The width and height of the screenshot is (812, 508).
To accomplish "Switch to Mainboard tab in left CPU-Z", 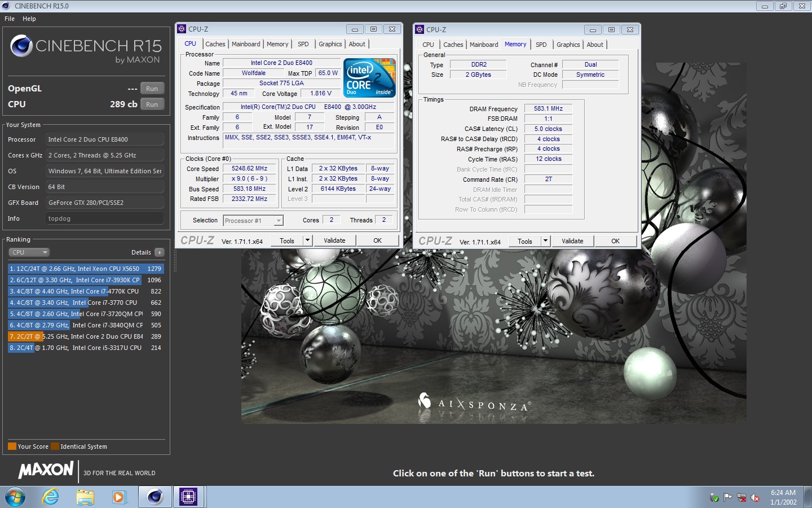I will point(246,44).
